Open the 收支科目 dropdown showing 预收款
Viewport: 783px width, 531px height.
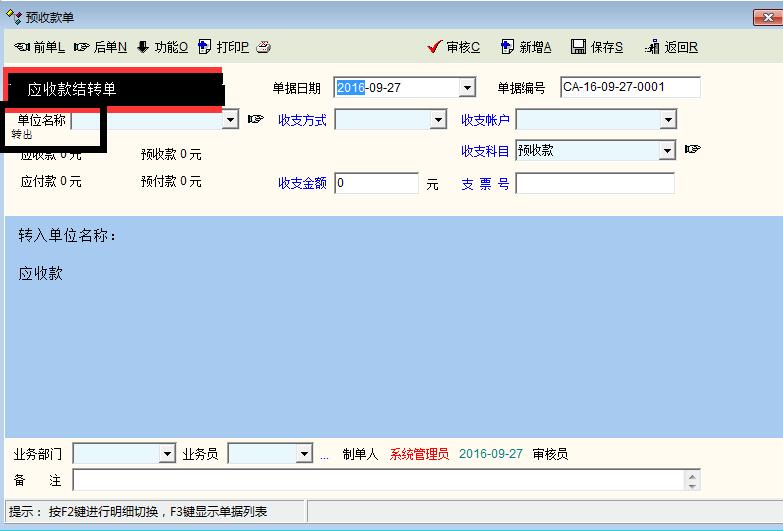pyautogui.click(x=668, y=151)
